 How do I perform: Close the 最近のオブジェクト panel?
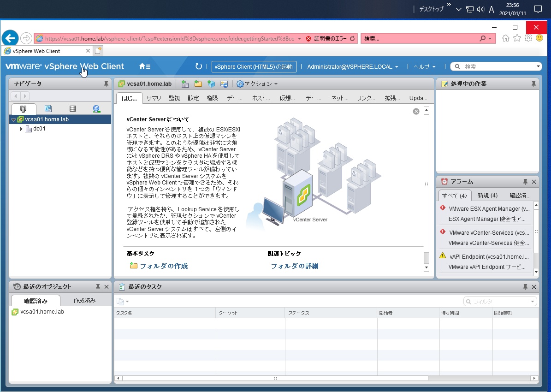point(107,287)
